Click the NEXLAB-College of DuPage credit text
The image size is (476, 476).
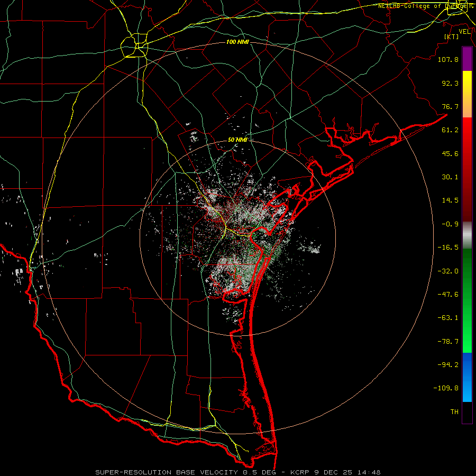tap(426, 6)
